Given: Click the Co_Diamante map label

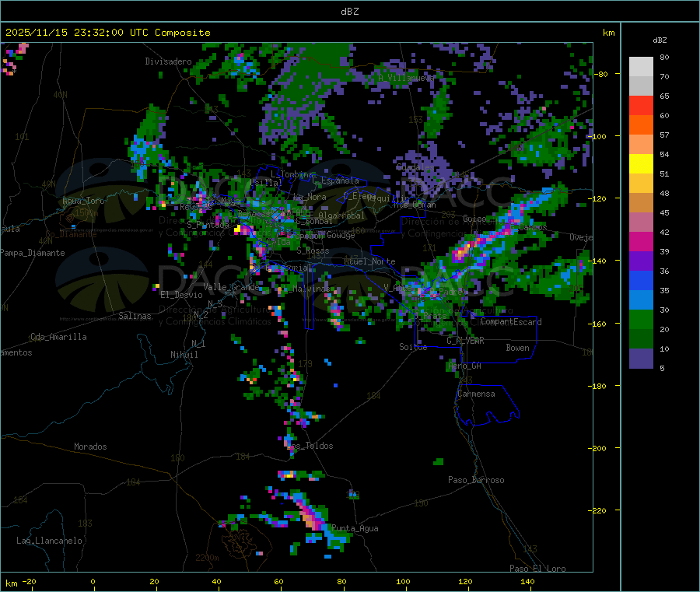Looking at the screenshot, I should 71,234.
